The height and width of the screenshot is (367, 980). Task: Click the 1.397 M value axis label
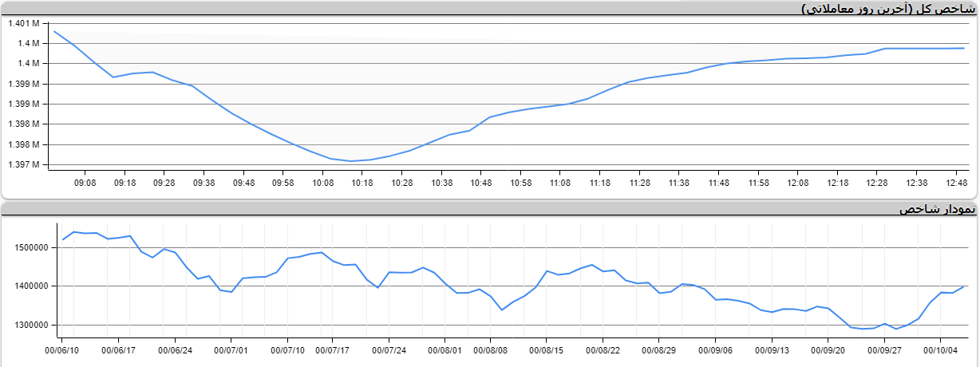[x=25, y=165]
